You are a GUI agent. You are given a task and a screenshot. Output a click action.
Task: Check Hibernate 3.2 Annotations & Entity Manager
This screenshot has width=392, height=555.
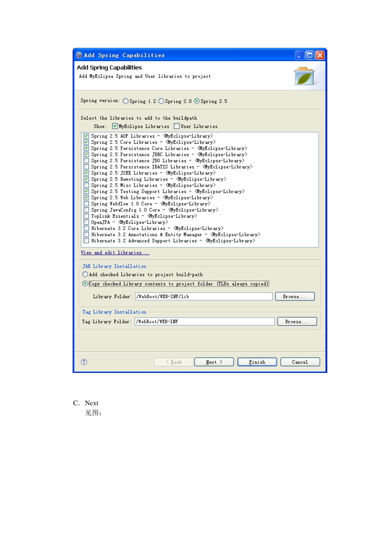click(x=86, y=235)
